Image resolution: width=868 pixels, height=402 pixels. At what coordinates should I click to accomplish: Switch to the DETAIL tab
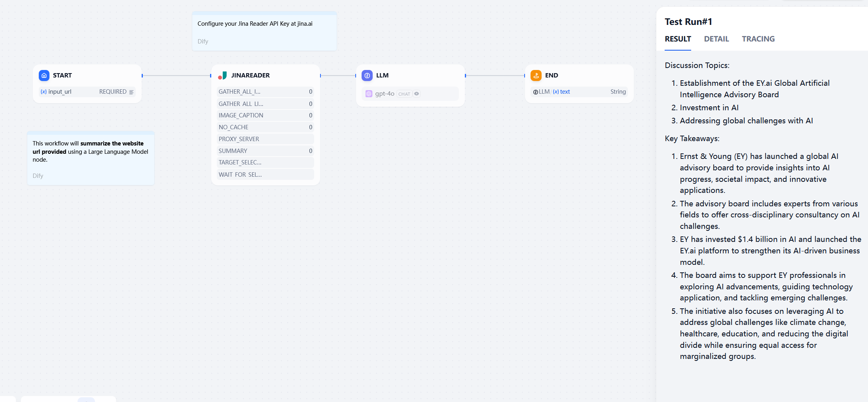click(716, 39)
